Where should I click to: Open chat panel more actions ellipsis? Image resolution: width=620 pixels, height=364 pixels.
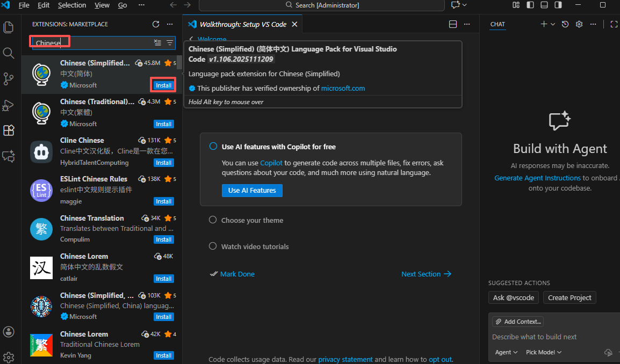point(593,24)
